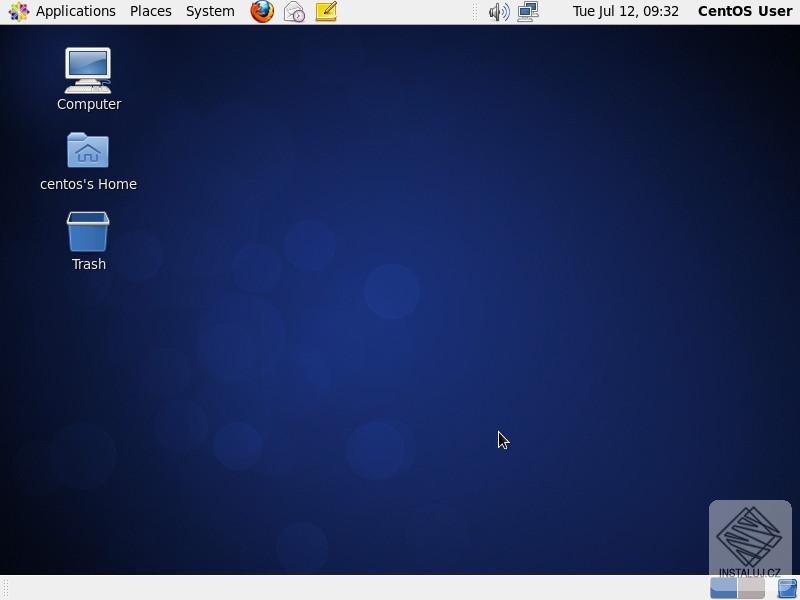Click the volume speaker icon
The width and height of the screenshot is (800, 600).
pos(498,11)
